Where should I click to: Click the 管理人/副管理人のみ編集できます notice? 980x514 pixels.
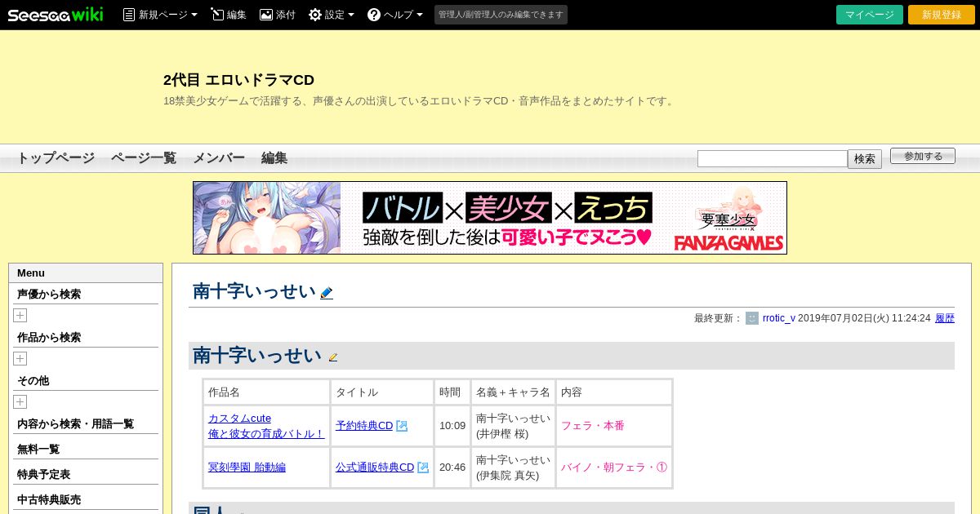point(501,15)
